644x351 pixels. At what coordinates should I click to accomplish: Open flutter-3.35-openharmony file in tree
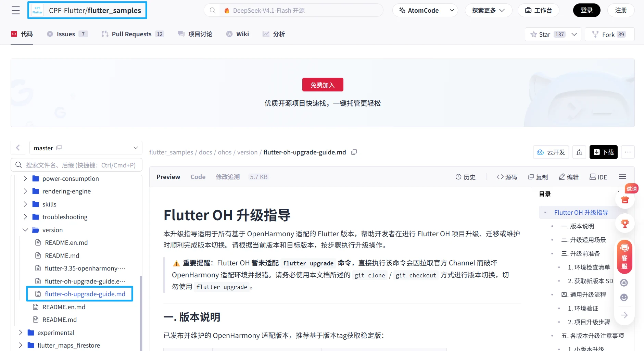(85, 268)
